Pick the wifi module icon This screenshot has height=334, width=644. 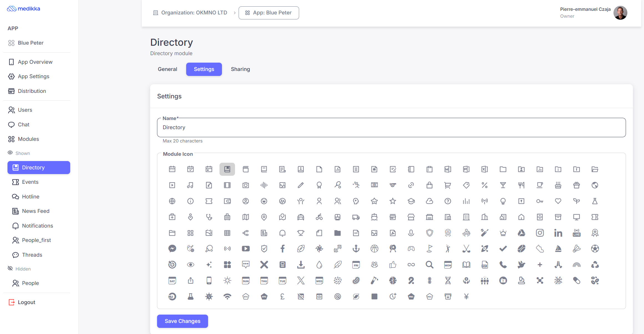coord(227,297)
